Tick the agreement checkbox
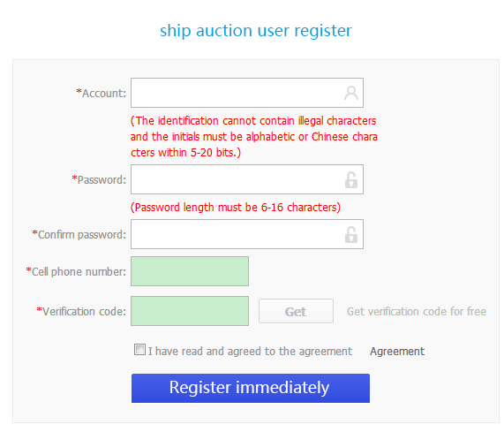The width and height of the screenshot is (504, 432). [x=139, y=349]
